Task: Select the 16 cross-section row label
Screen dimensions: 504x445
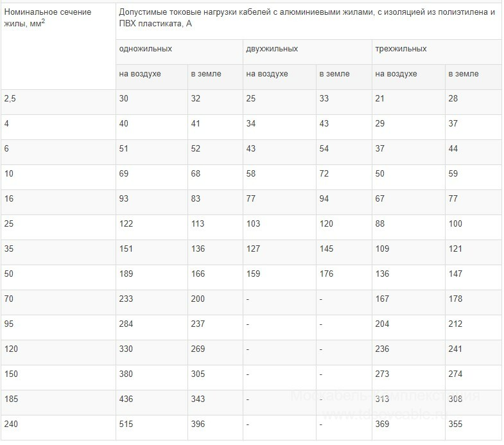Action: (x=9, y=198)
